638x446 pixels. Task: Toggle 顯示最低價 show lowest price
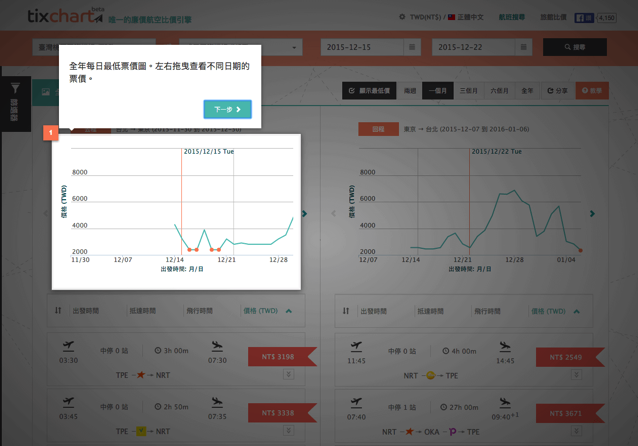[369, 91]
